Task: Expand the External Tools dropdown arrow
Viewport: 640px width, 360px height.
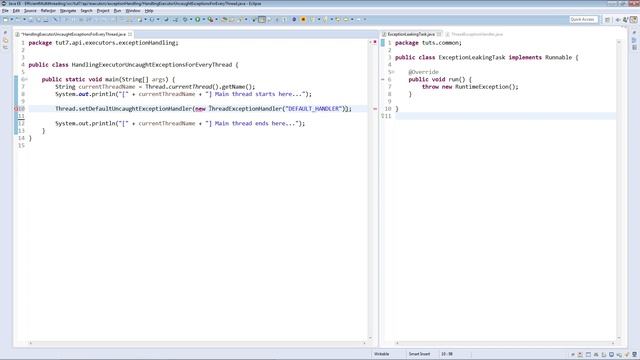Action: tap(217, 19)
